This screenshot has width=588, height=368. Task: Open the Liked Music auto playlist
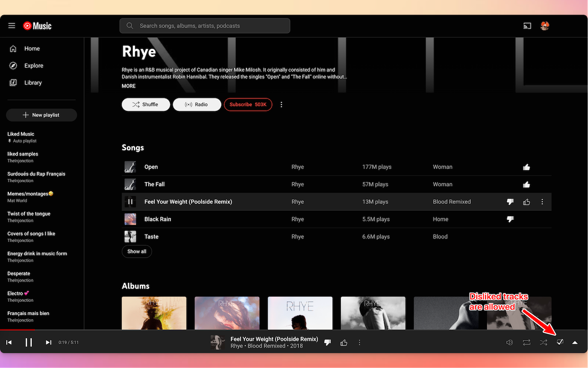(21, 134)
